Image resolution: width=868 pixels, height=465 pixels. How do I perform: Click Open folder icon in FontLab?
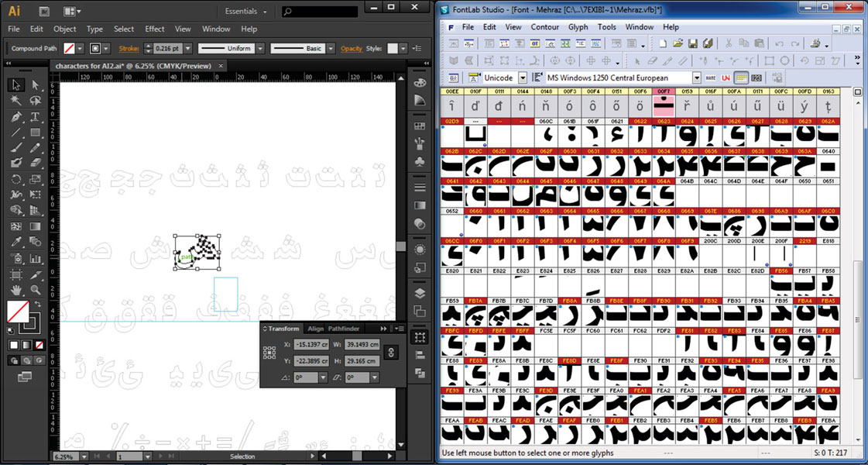(x=678, y=43)
